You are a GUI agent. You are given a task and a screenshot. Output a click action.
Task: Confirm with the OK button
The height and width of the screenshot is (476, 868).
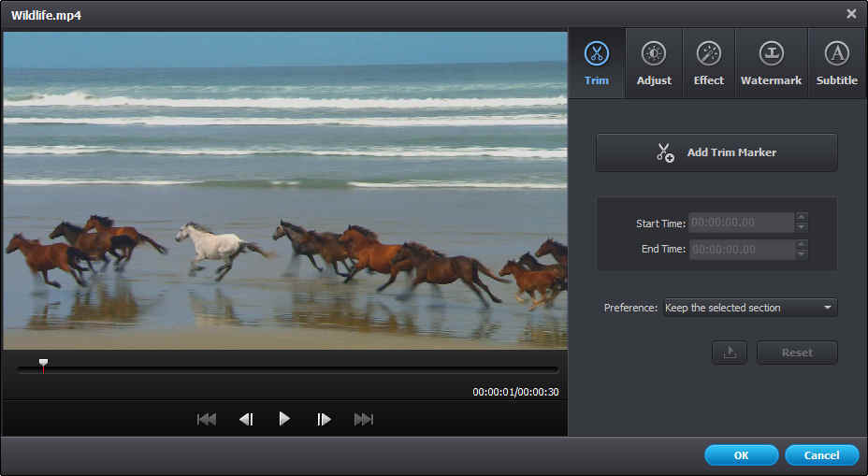pos(741,455)
